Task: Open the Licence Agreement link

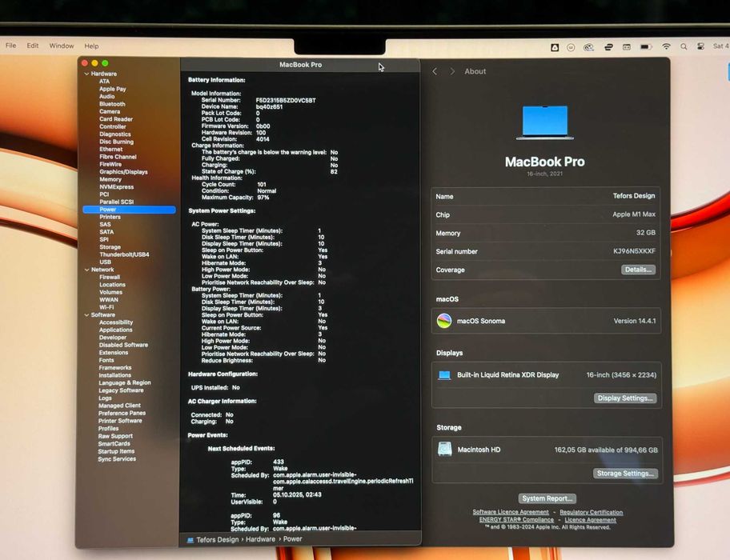Action: (x=591, y=520)
